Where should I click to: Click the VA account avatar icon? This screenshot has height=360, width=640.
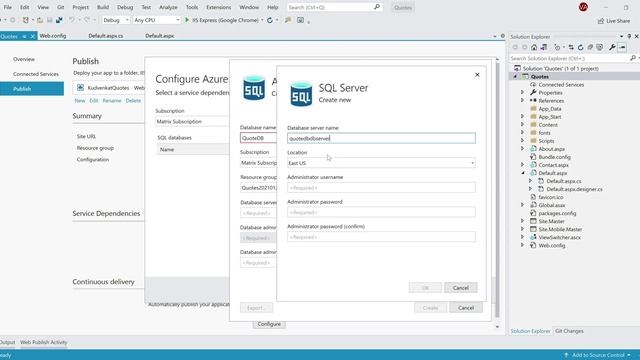pos(583,7)
